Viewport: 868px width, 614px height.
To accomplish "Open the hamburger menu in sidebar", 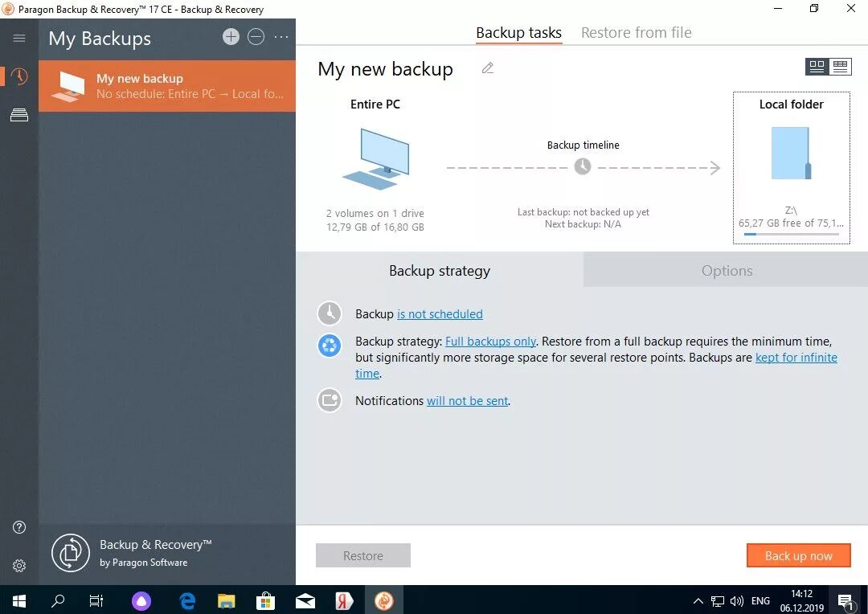I will click(19, 38).
